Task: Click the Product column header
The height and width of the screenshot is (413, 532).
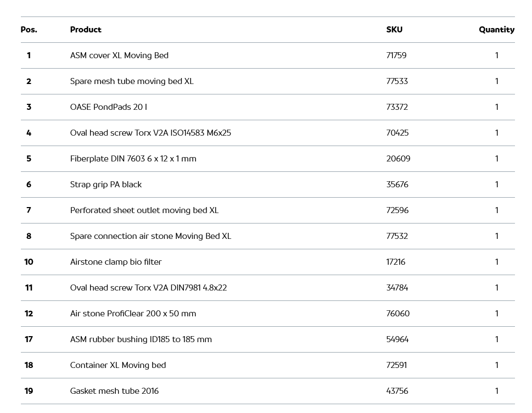Action: [x=86, y=30]
